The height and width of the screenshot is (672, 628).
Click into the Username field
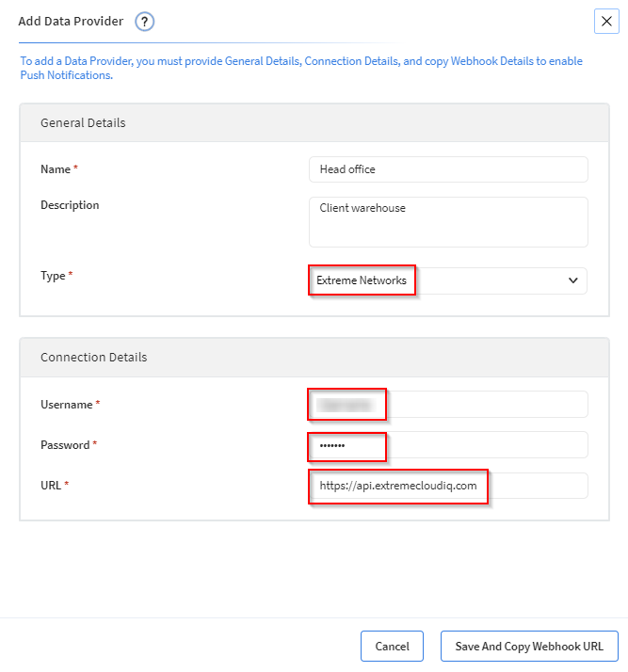point(448,404)
